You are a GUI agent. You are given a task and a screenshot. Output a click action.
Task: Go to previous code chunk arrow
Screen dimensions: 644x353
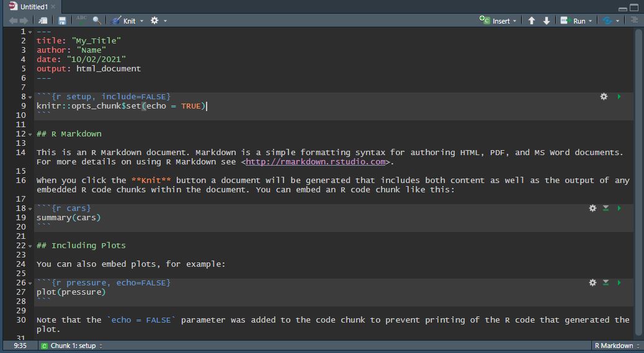coord(532,20)
